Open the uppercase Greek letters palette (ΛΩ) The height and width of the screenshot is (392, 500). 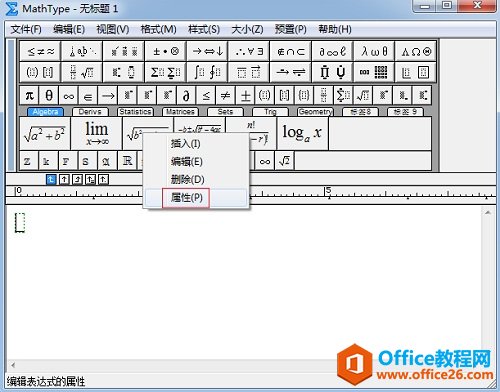click(x=416, y=51)
